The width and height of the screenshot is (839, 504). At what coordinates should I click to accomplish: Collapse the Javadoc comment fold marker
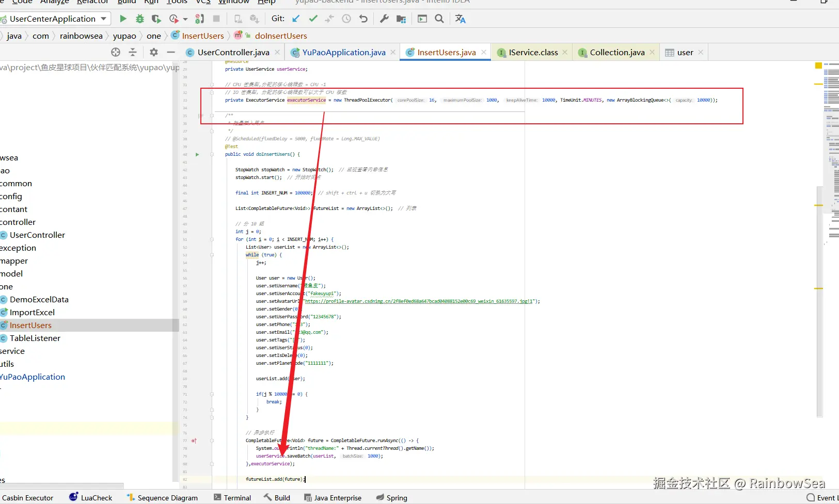pos(212,116)
